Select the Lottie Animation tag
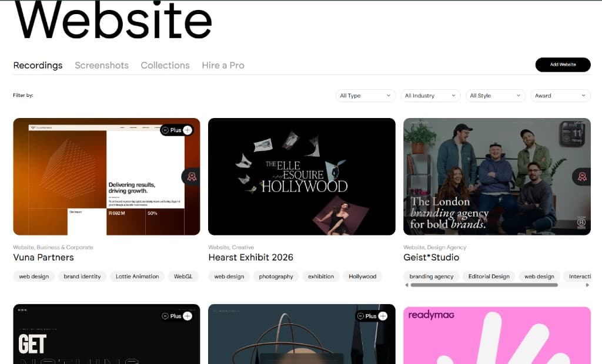The image size is (602, 364). tap(137, 276)
